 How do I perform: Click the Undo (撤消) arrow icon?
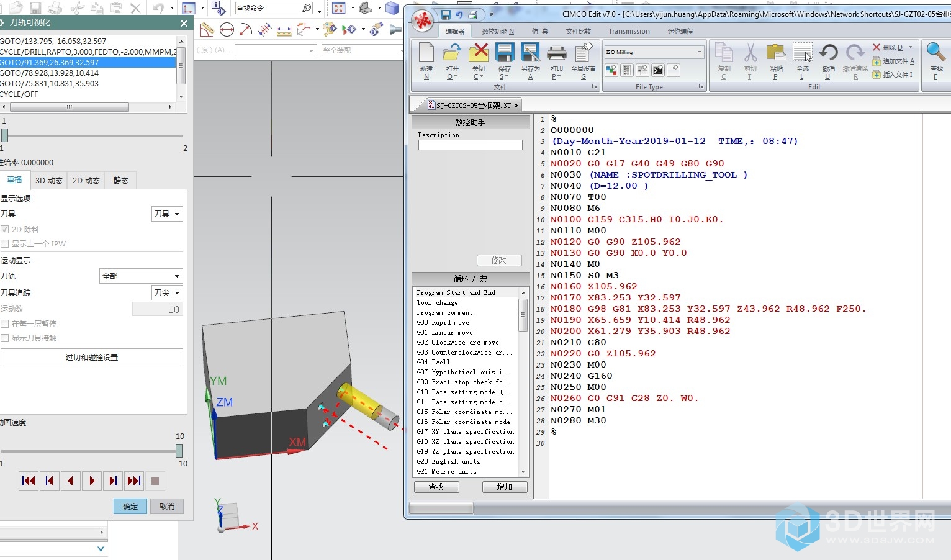point(828,53)
